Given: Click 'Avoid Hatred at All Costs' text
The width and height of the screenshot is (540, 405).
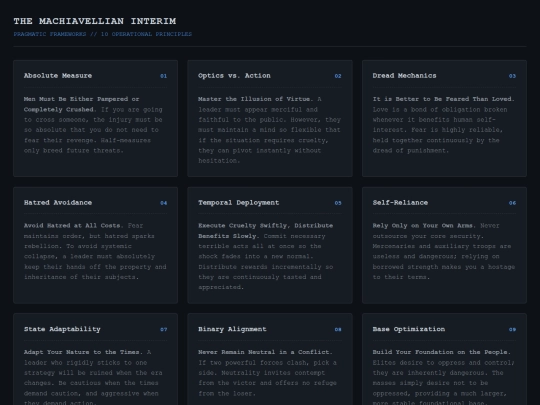Looking at the screenshot, I should 73,226.
